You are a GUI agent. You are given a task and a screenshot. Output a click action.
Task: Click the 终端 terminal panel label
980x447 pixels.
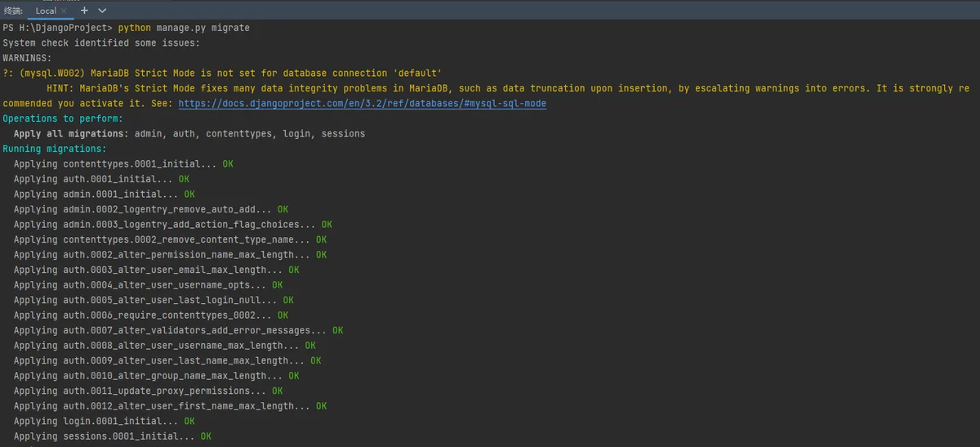[x=12, y=11]
